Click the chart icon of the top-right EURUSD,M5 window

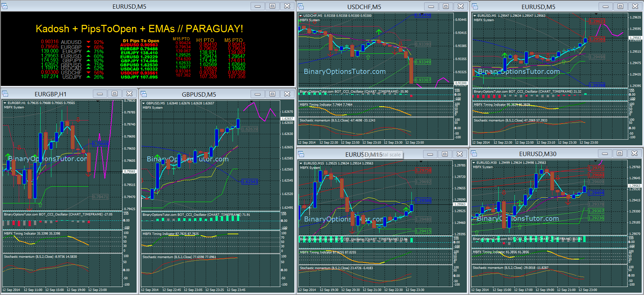point(475,6)
